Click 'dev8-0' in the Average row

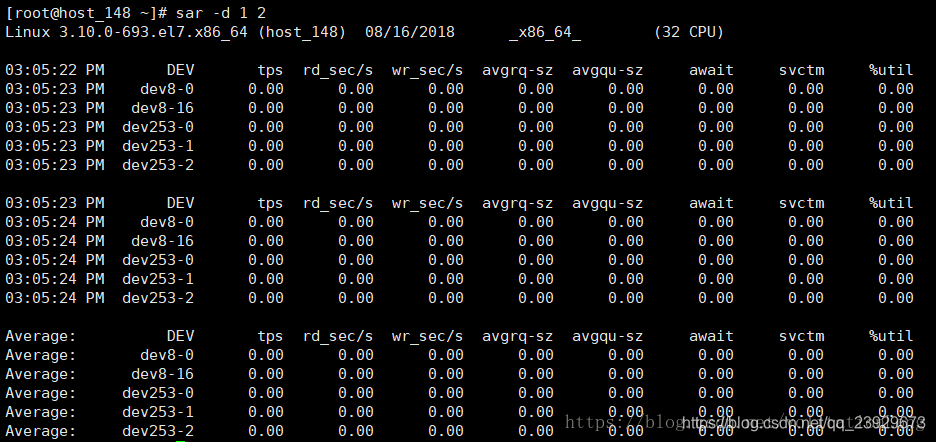tap(167, 355)
